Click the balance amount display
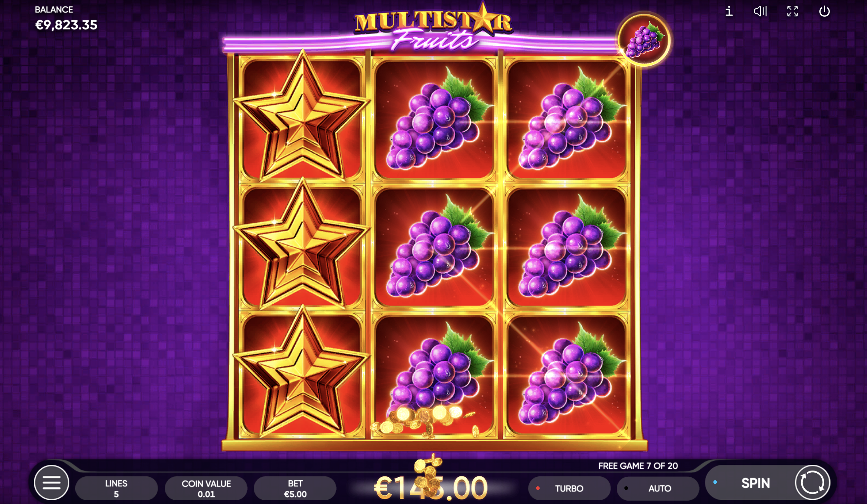The image size is (867, 504). [x=66, y=25]
